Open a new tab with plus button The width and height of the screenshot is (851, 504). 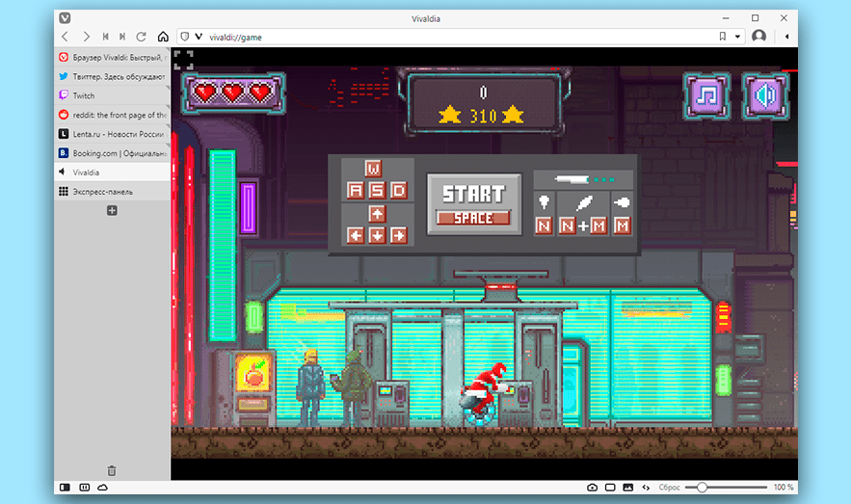[112, 210]
